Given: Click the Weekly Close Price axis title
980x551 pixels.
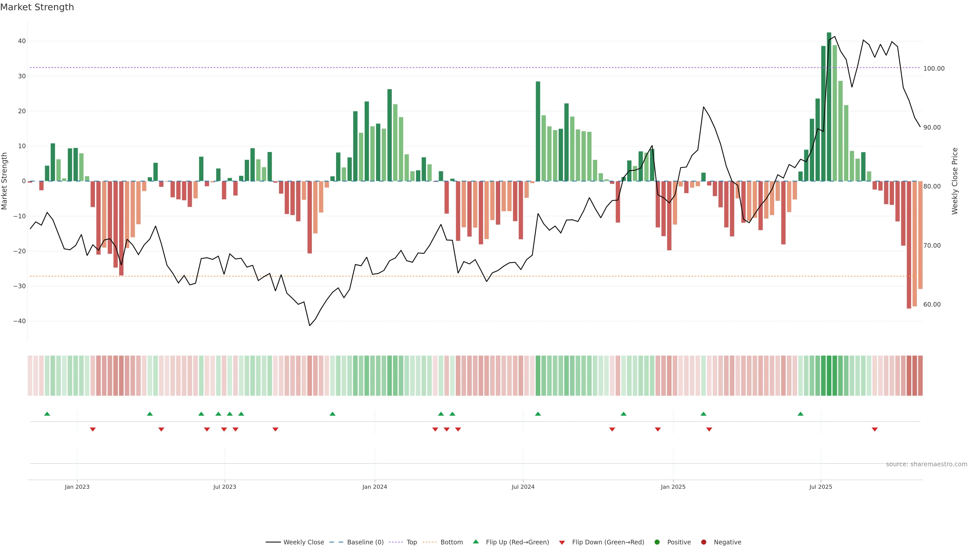Looking at the screenshot, I should 955,181.
